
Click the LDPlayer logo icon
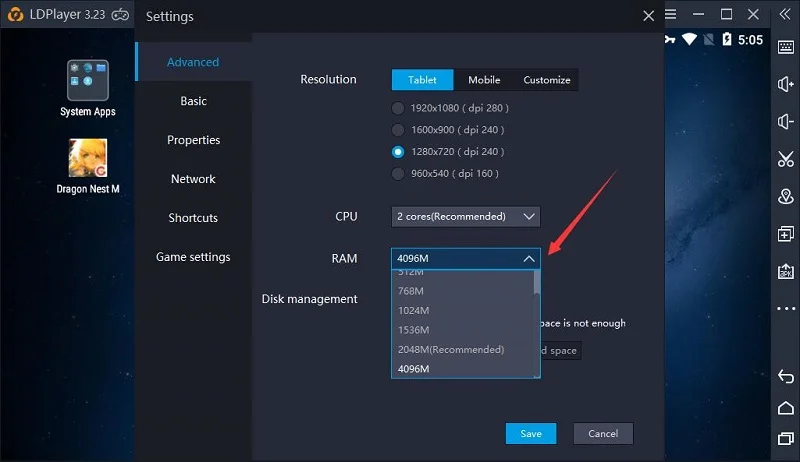tap(15, 14)
